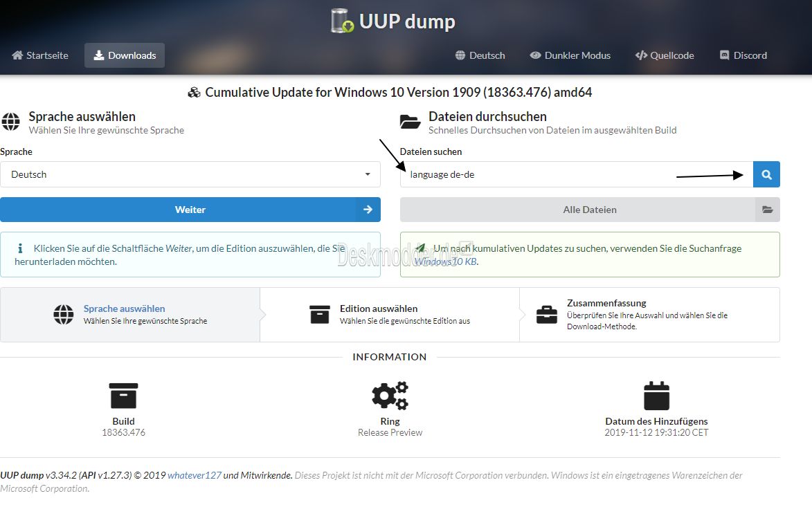Toggle Dunkler Modus dark mode
This screenshot has height=507, width=812.
[x=570, y=55]
